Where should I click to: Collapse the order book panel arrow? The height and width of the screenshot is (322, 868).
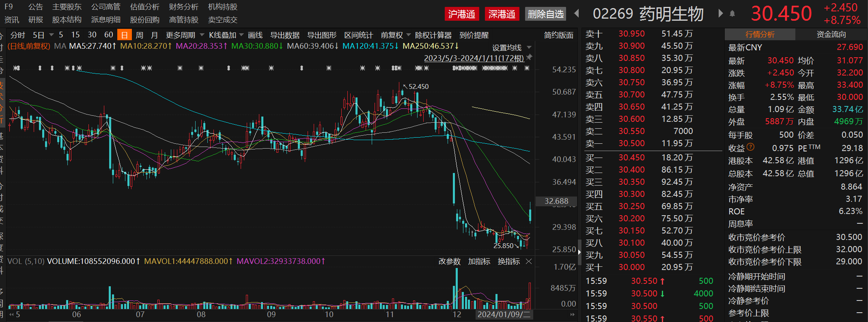coord(579,252)
